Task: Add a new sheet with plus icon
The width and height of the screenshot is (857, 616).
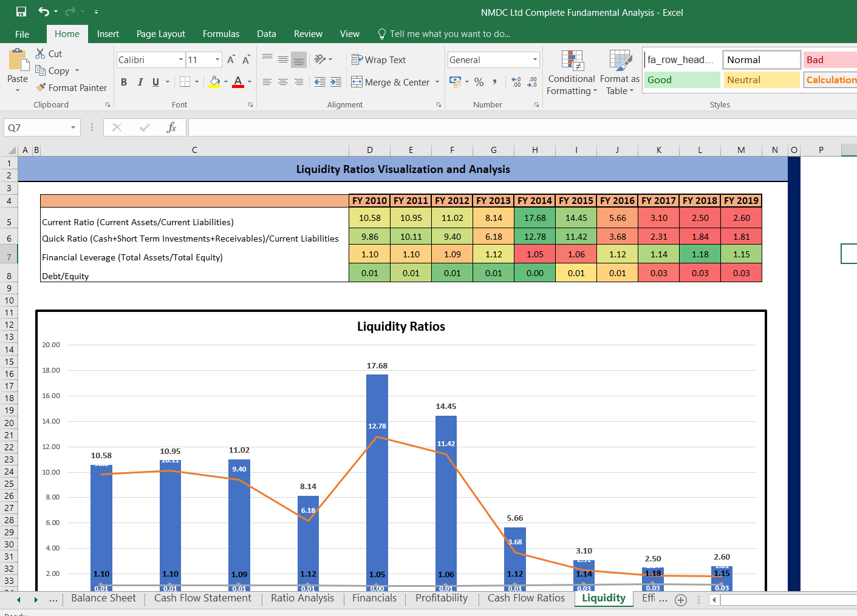Action: click(681, 600)
